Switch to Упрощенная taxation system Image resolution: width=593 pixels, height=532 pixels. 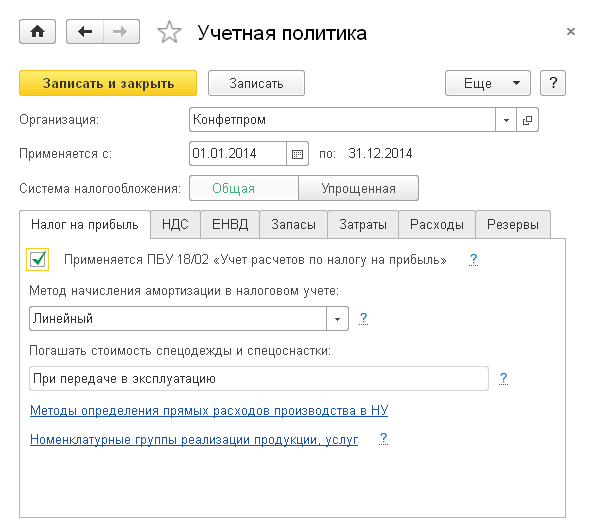[359, 188]
